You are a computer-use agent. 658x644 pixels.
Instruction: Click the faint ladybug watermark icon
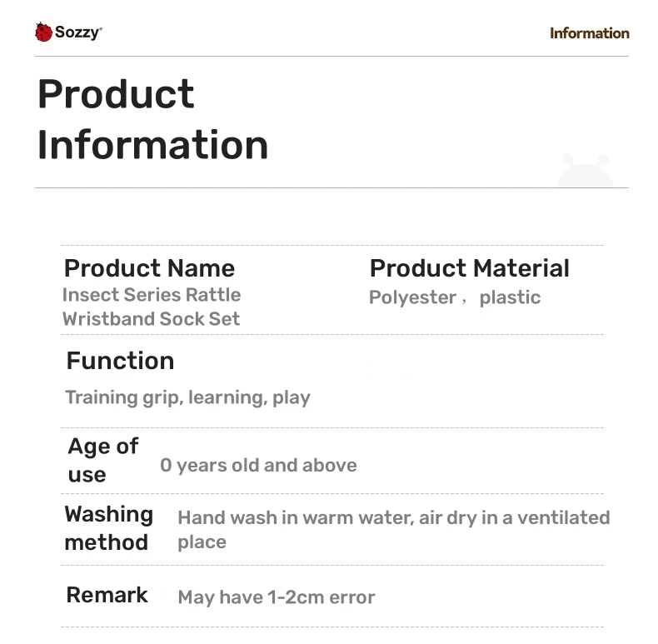(586, 171)
